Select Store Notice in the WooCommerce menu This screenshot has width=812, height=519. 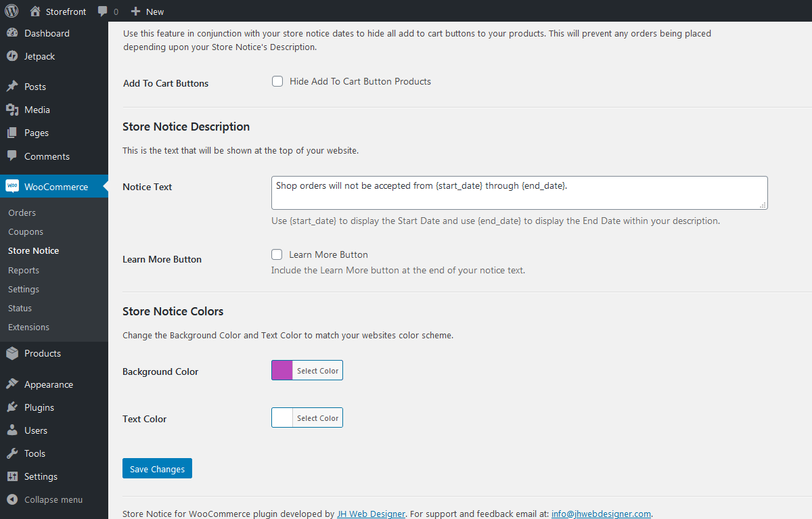coord(33,250)
